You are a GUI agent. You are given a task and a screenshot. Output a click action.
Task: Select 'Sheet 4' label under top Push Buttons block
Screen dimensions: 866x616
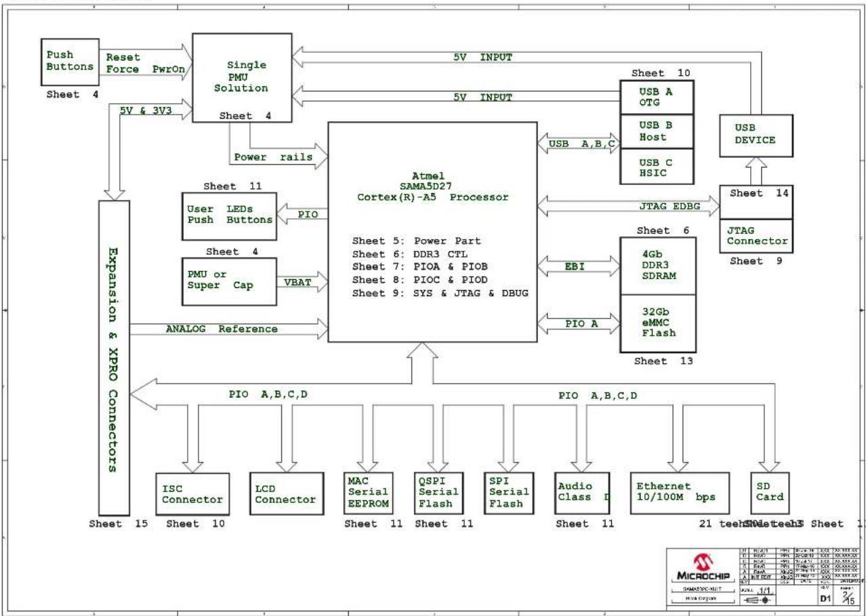73,94
